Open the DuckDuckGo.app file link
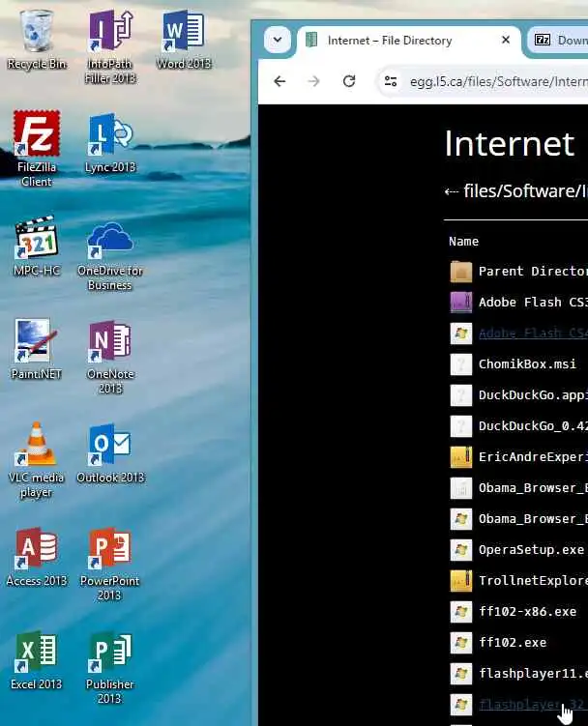The height and width of the screenshot is (726, 588). [533, 395]
